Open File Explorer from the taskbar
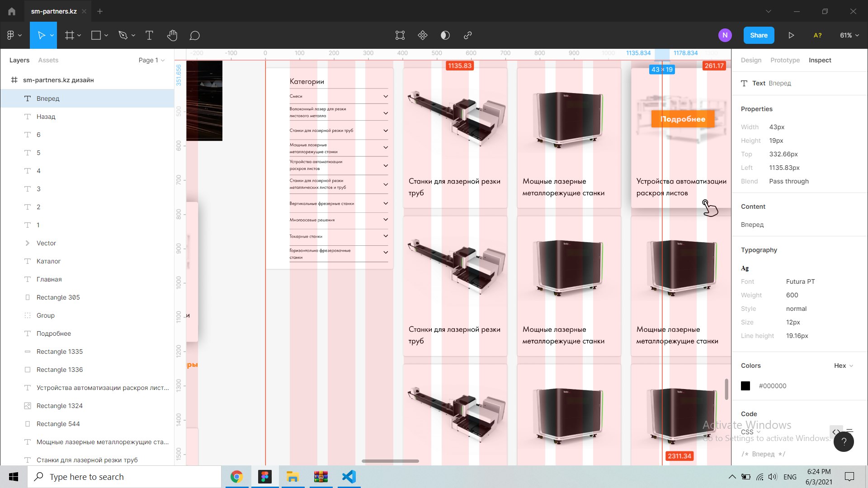 tap(293, 477)
